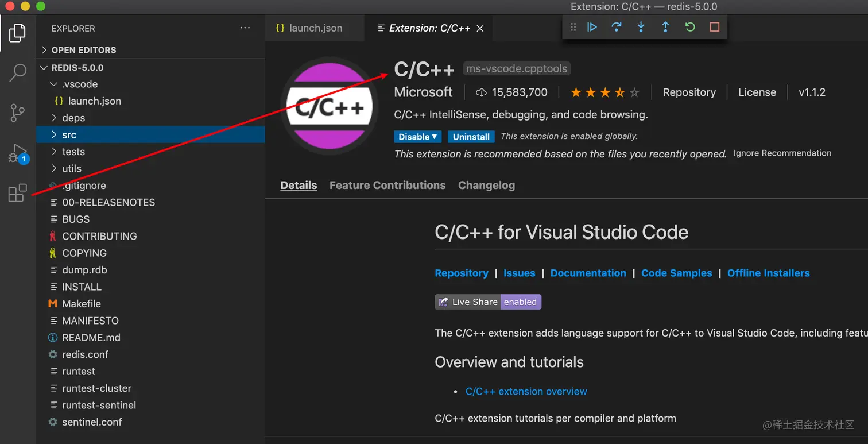Image resolution: width=868 pixels, height=444 pixels.
Task: Select the Extension: C/C++ editor tab
Action: coord(428,28)
